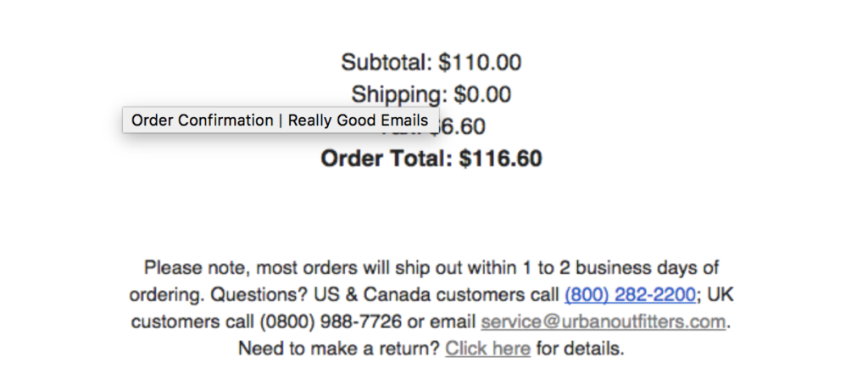
Task: Click "UK" at the second line's end
Action: 721,294
